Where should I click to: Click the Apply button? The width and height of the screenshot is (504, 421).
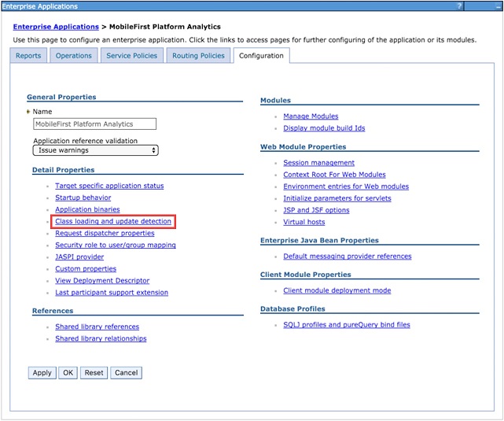(x=42, y=373)
